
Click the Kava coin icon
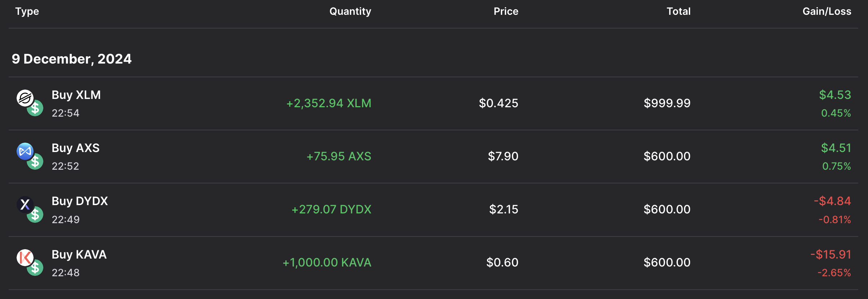pos(25,257)
